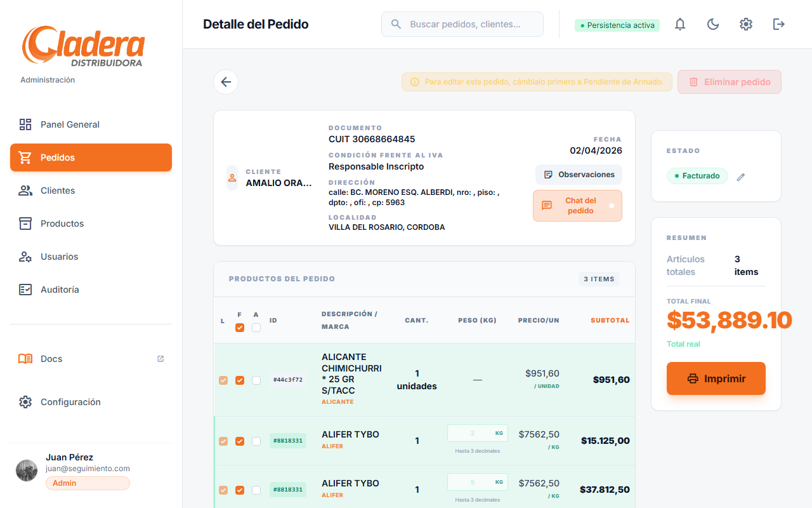Select Panel General grid icon

pos(25,124)
